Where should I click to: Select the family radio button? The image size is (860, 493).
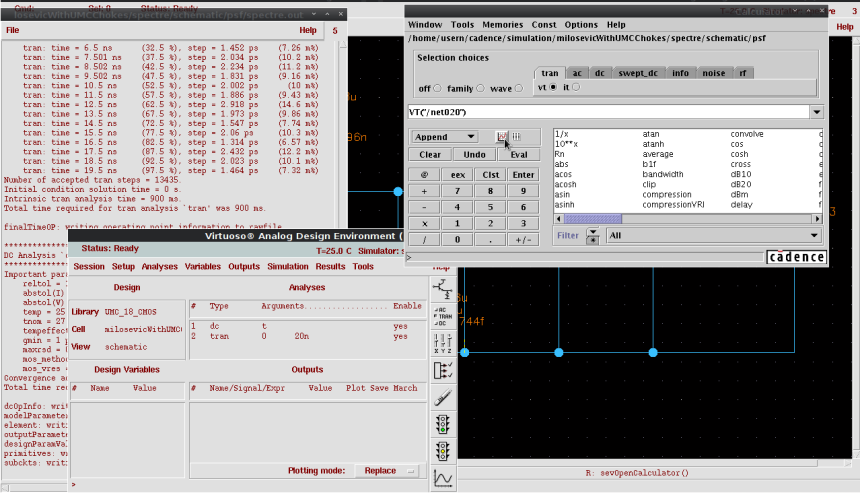[480, 88]
